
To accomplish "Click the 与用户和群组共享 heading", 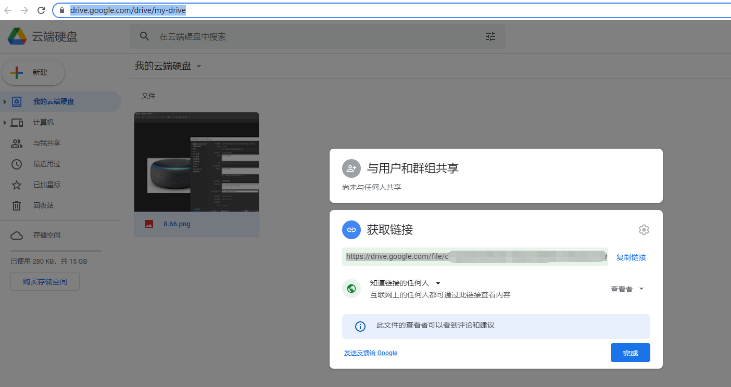I will (413, 168).
